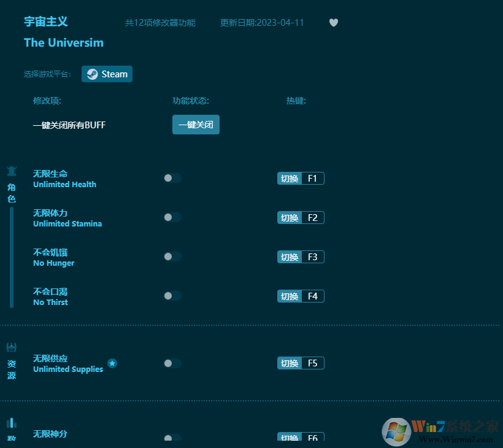Enable the Unlimited Health toggle switch
This screenshot has width=503, height=448.
coord(172,178)
